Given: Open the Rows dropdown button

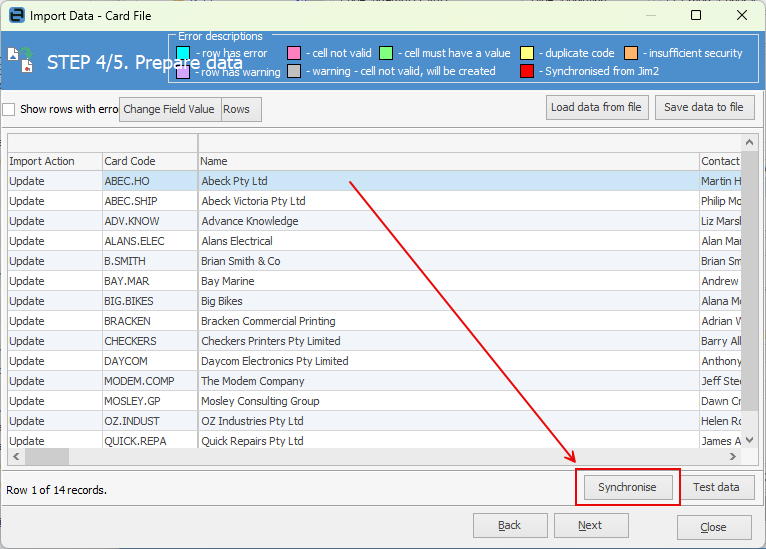Looking at the screenshot, I should tap(241, 109).
